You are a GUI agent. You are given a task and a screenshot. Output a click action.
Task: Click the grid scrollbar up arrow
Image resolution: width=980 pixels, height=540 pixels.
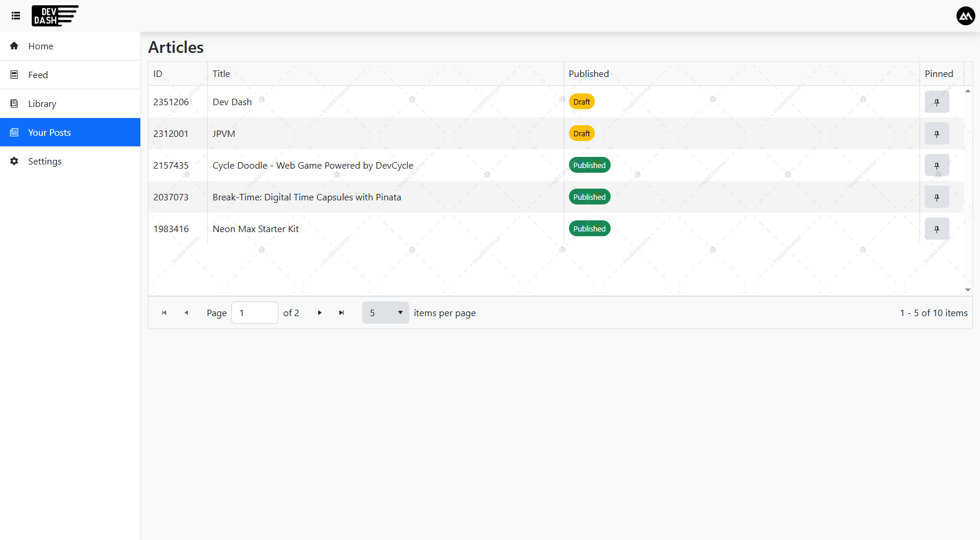tap(968, 91)
